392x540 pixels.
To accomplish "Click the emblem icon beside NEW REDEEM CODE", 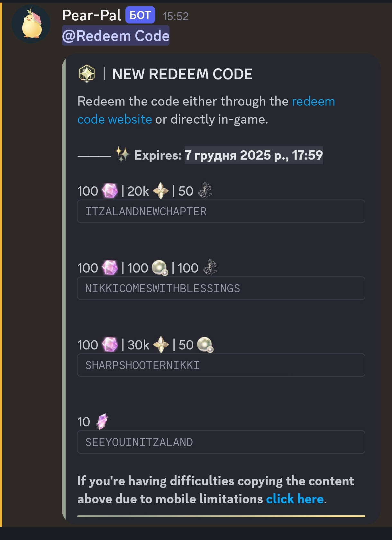I will (87, 74).
